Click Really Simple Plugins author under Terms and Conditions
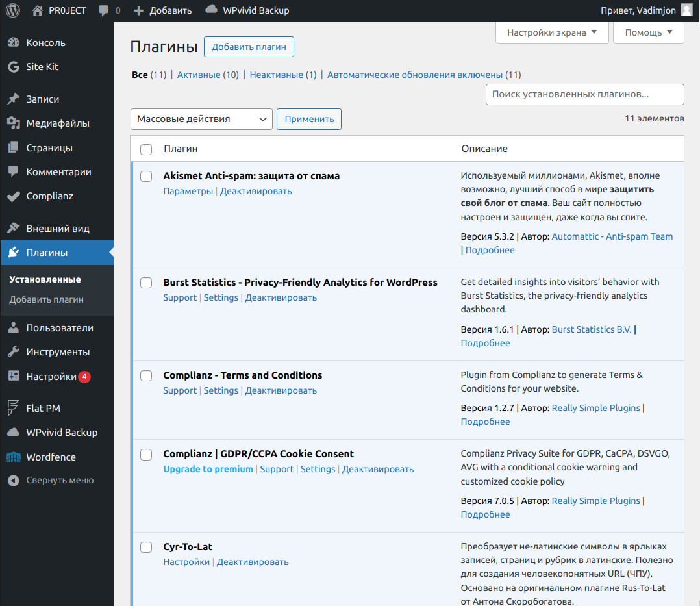The height and width of the screenshot is (606, 700). click(596, 408)
